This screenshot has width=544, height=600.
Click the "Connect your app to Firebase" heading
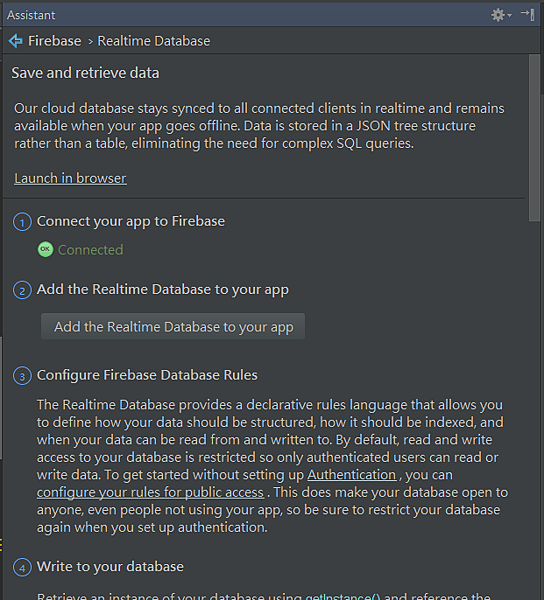coord(131,221)
